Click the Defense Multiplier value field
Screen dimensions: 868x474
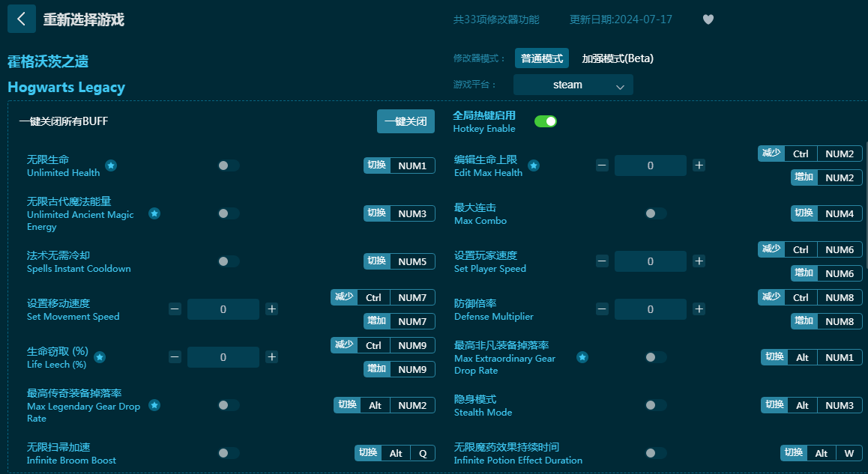pos(651,309)
